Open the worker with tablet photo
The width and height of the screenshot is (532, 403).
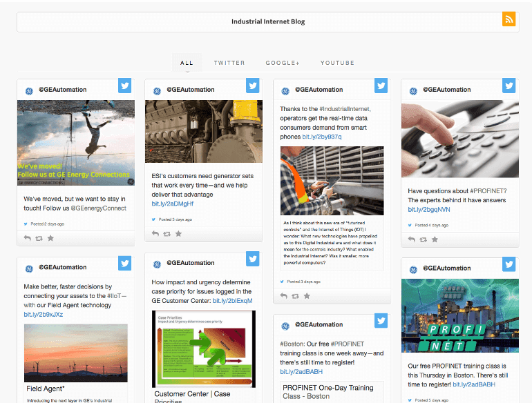[x=332, y=181]
